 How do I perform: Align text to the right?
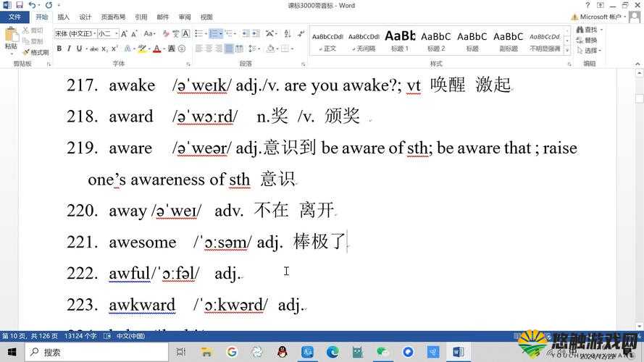219,49
